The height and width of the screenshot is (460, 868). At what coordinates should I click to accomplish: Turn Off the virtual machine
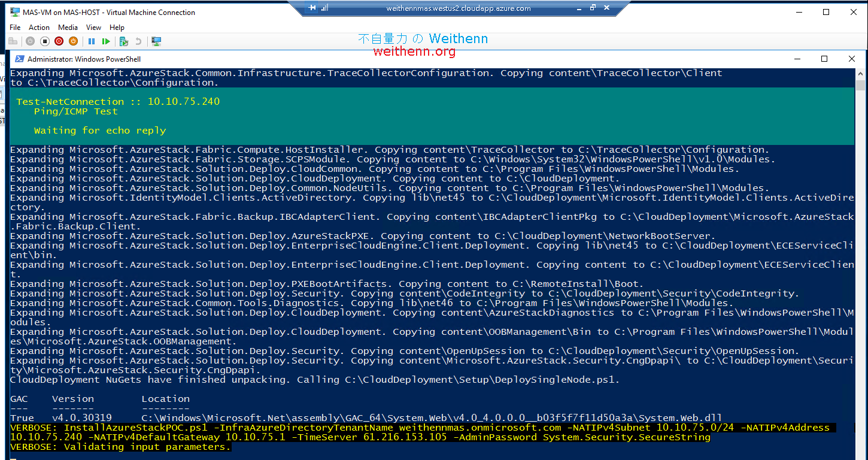pos(44,41)
